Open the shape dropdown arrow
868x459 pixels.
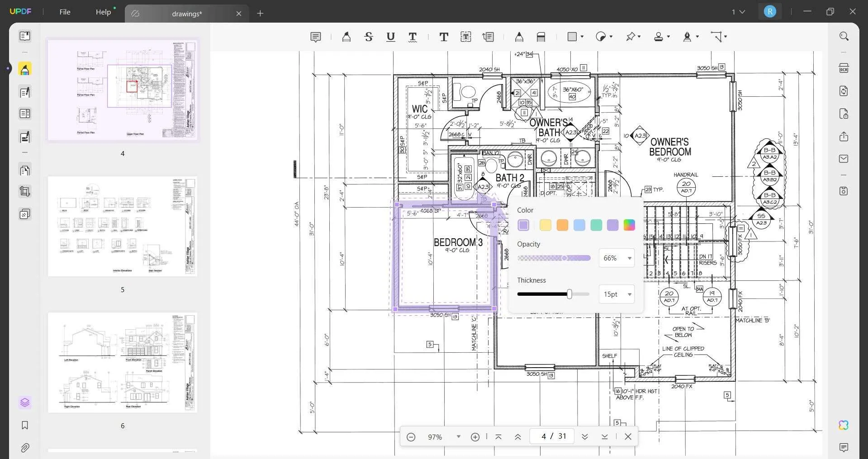(x=582, y=37)
